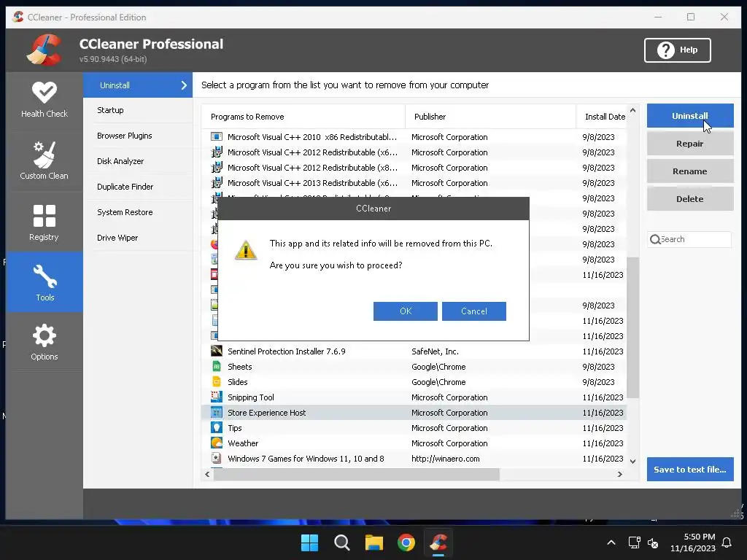The width and height of the screenshot is (747, 560).
Task: Click the horizontal scrollbar right arrow
Action: (x=620, y=474)
